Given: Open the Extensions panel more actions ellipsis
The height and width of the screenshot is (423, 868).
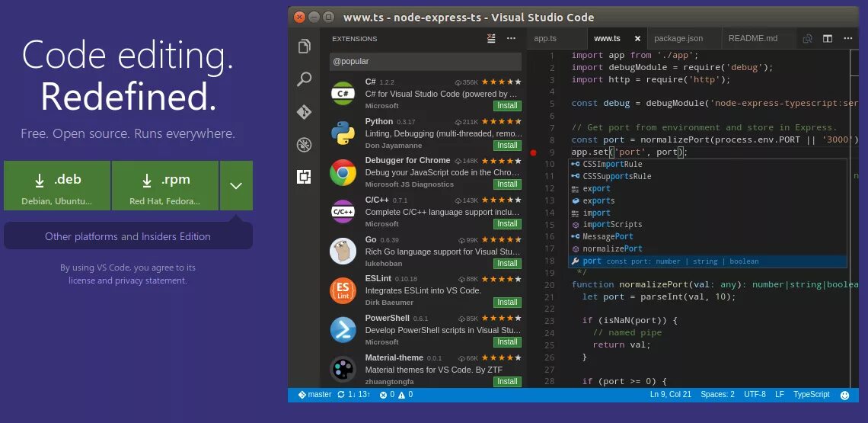Looking at the screenshot, I should 511,38.
